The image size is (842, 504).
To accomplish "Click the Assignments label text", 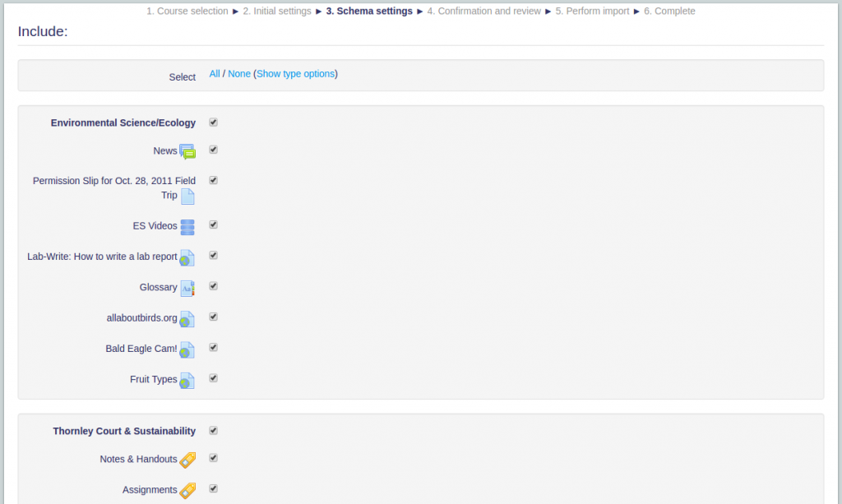I will point(150,489).
